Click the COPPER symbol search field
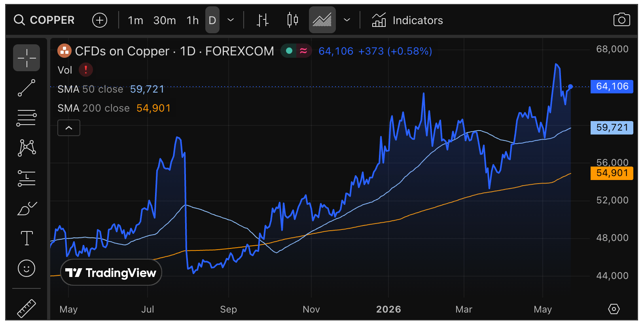The image size is (644, 326). point(44,20)
